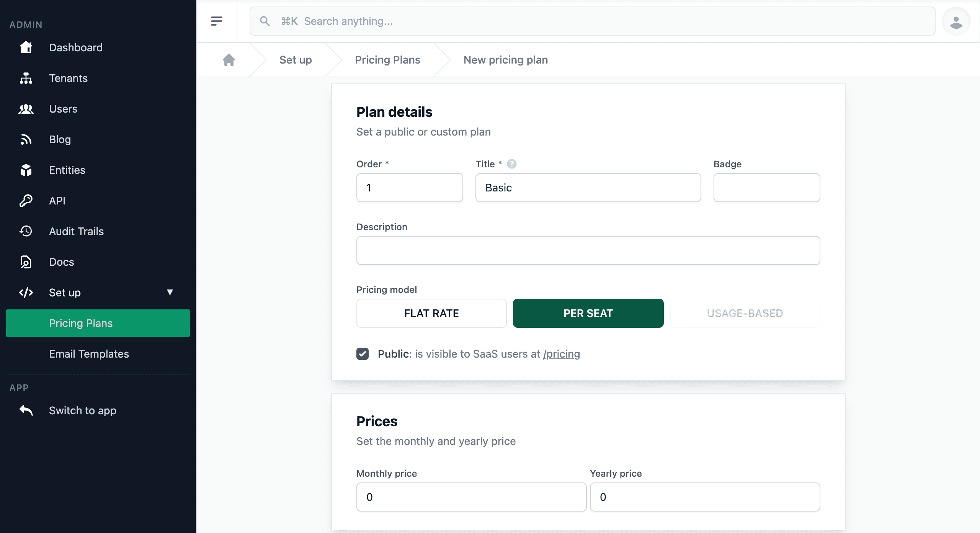Viewport: 980px width, 533px height.
Task: Click New pricing plan breadcrumb
Action: click(505, 60)
